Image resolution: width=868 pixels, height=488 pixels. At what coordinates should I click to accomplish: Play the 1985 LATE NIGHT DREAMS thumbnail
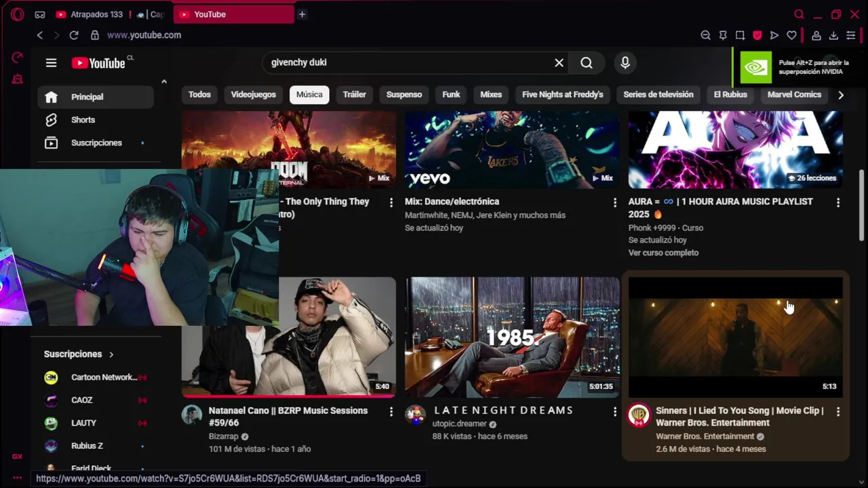coord(512,337)
